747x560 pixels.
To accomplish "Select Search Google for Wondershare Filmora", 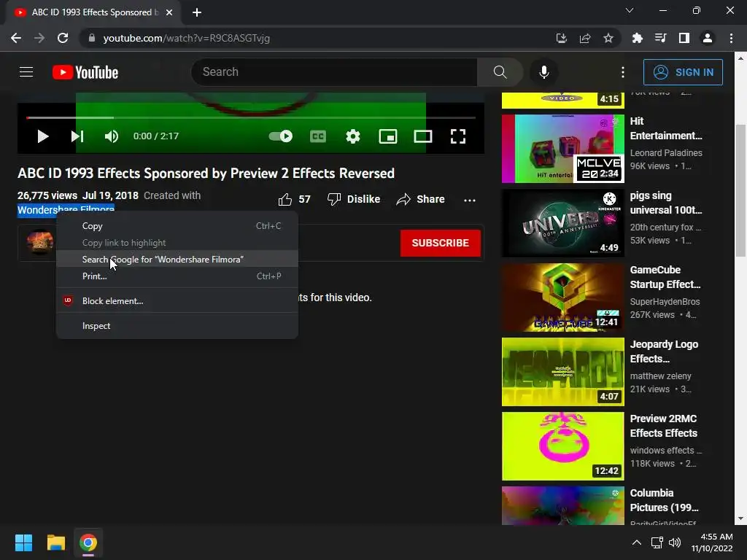I will pyautogui.click(x=177, y=259).
